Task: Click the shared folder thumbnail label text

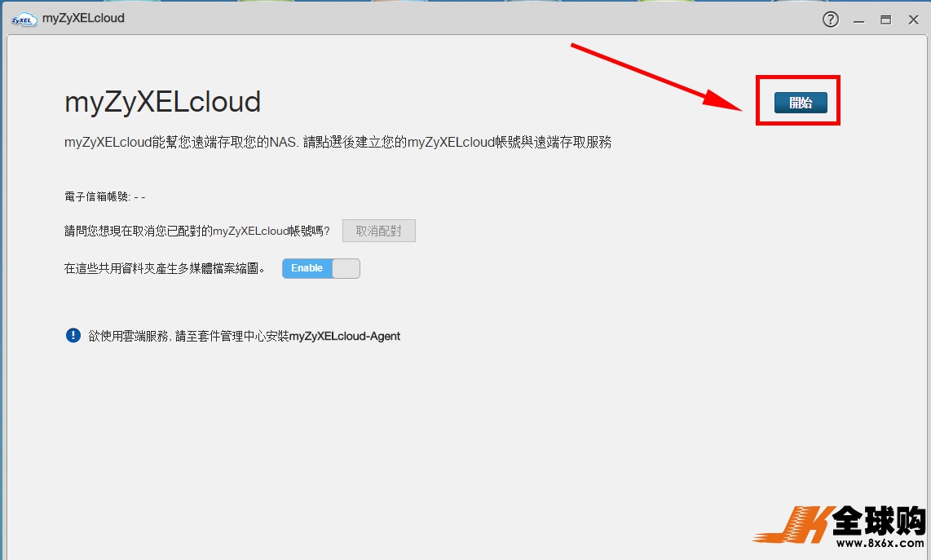Action: point(165,268)
